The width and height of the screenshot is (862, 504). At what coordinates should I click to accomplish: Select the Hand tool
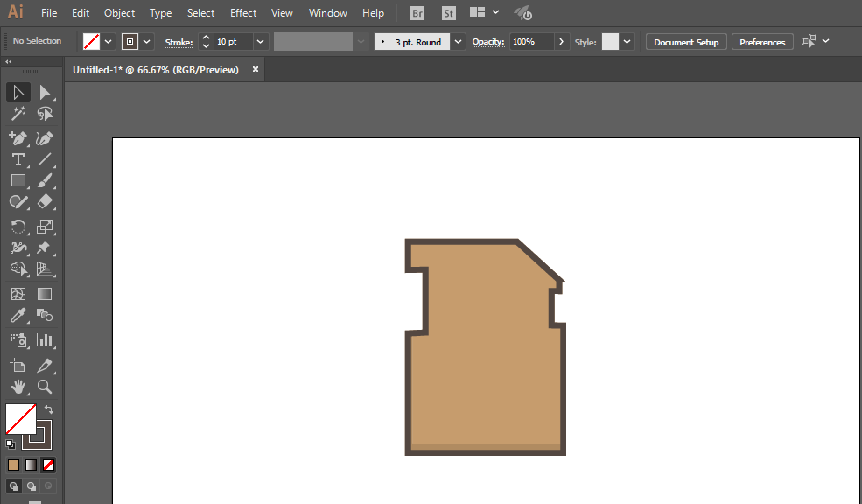(x=18, y=387)
